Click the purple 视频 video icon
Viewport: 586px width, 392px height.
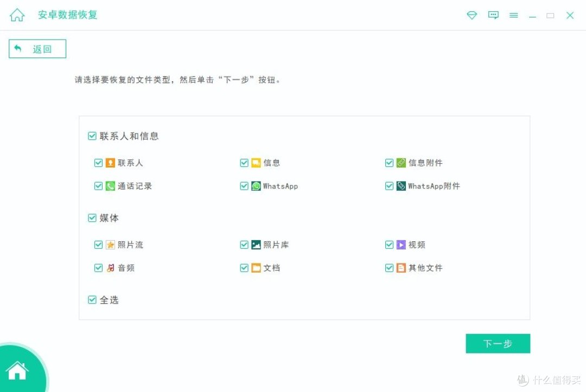tap(401, 245)
